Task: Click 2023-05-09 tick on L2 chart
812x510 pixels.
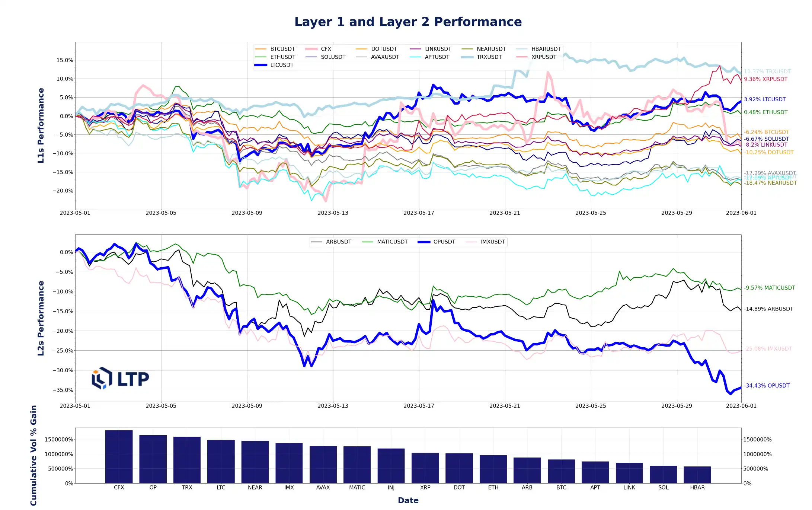Action: point(247,406)
